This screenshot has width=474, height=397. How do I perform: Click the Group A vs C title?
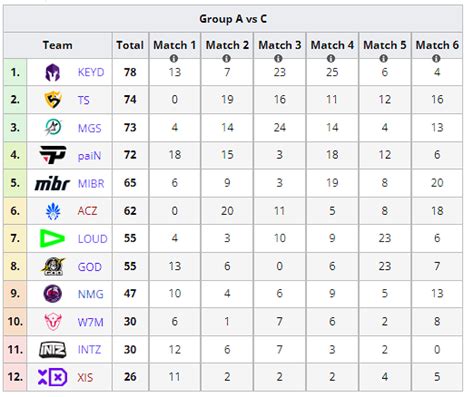click(x=233, y=19)
